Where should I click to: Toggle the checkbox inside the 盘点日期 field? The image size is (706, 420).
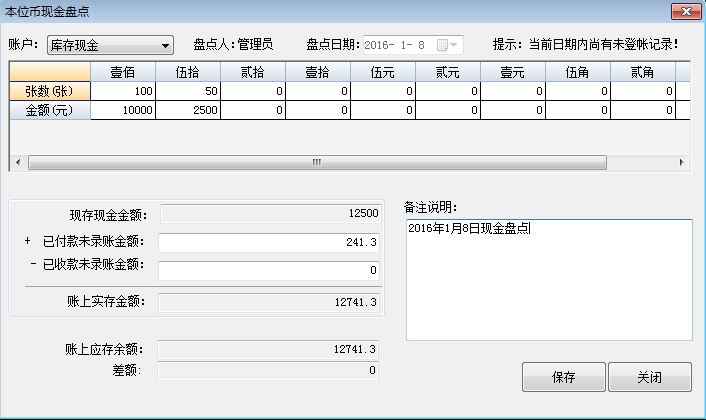click(x=440, y=45)
